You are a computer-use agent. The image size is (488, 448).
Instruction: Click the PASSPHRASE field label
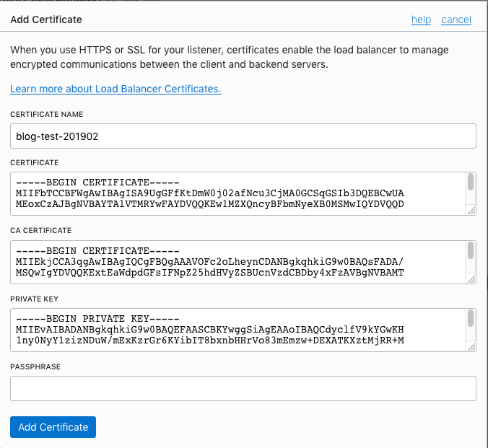click(x=35, y=366)
